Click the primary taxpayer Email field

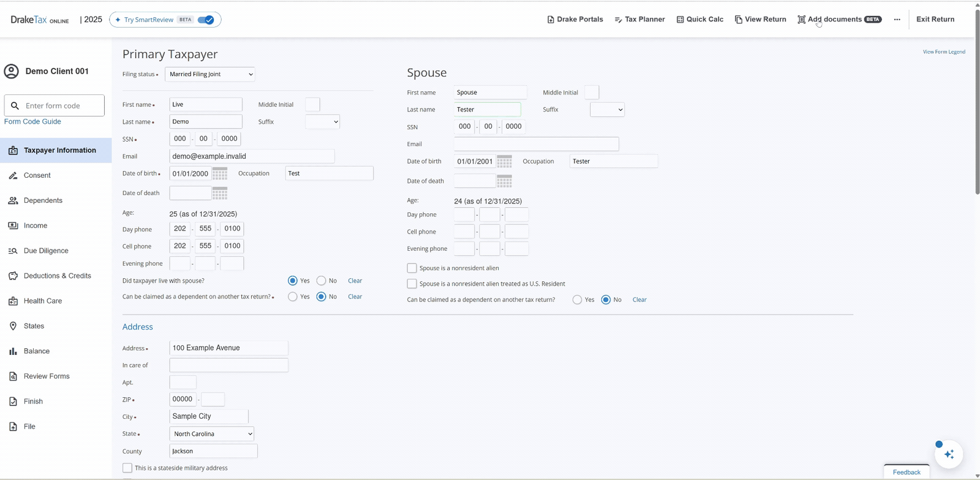[252, 156]
